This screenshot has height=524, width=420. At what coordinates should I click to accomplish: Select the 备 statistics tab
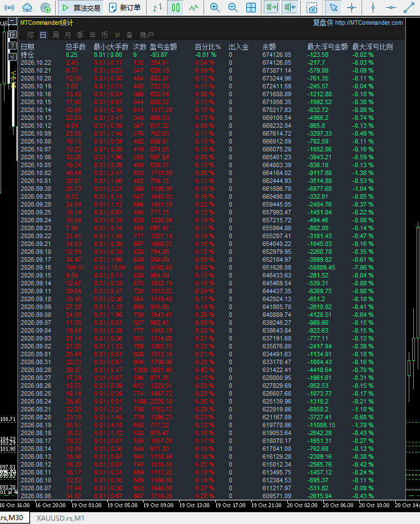click(x=129, y=35)
